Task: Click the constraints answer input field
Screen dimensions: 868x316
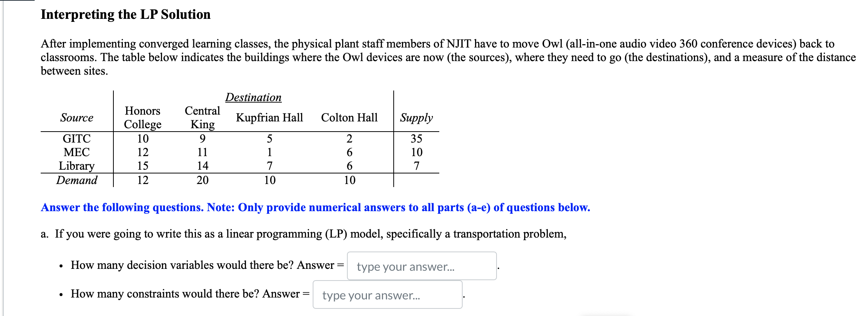Action: pos(387,295)
